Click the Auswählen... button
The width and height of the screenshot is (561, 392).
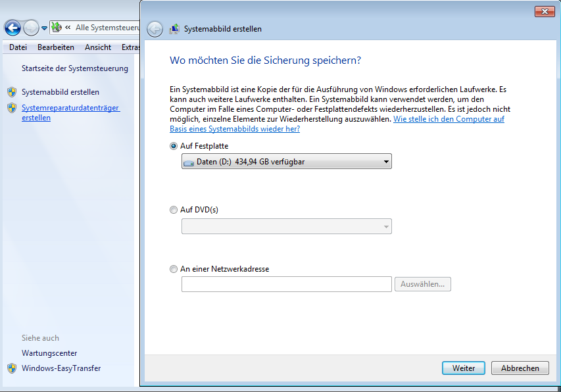422,284
